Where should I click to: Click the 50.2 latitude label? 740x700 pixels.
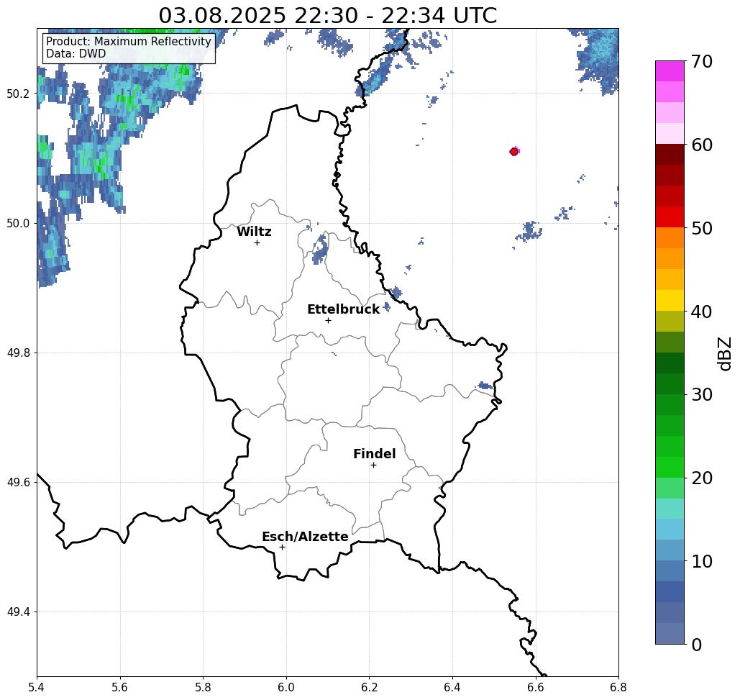[x=18, y=94]
